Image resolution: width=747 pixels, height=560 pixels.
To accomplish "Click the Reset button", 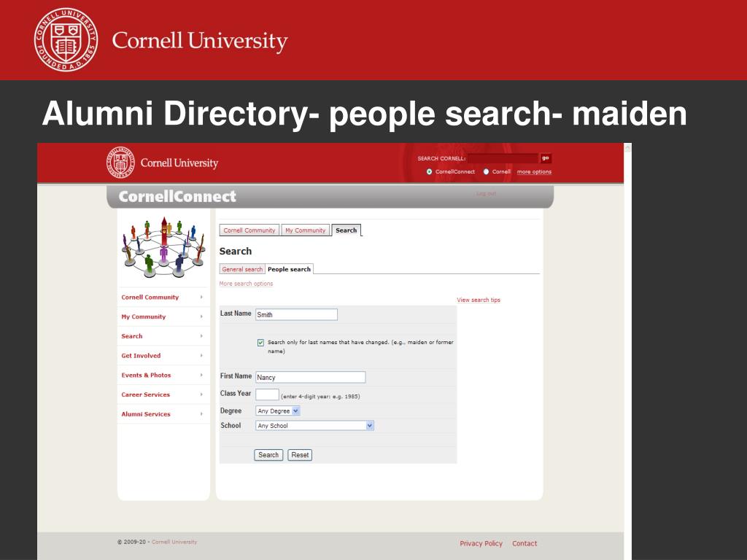I will tap(300, 455).
